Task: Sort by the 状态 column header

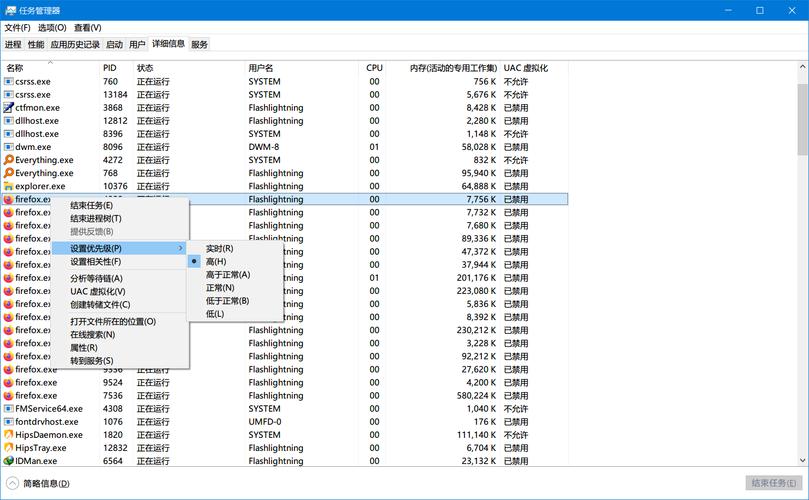Action: point(188,68)
